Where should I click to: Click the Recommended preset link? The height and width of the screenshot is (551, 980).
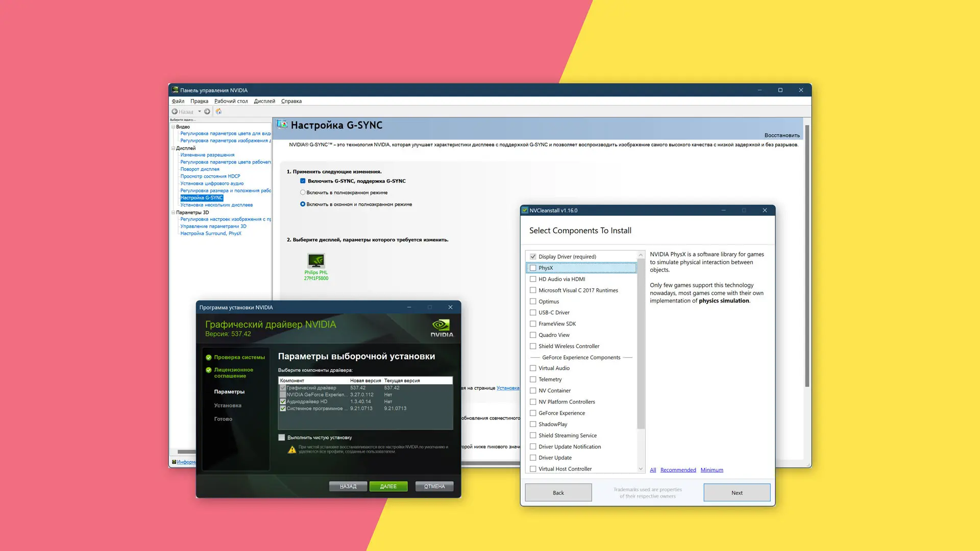pyautogui.click(x=678, y=470)
